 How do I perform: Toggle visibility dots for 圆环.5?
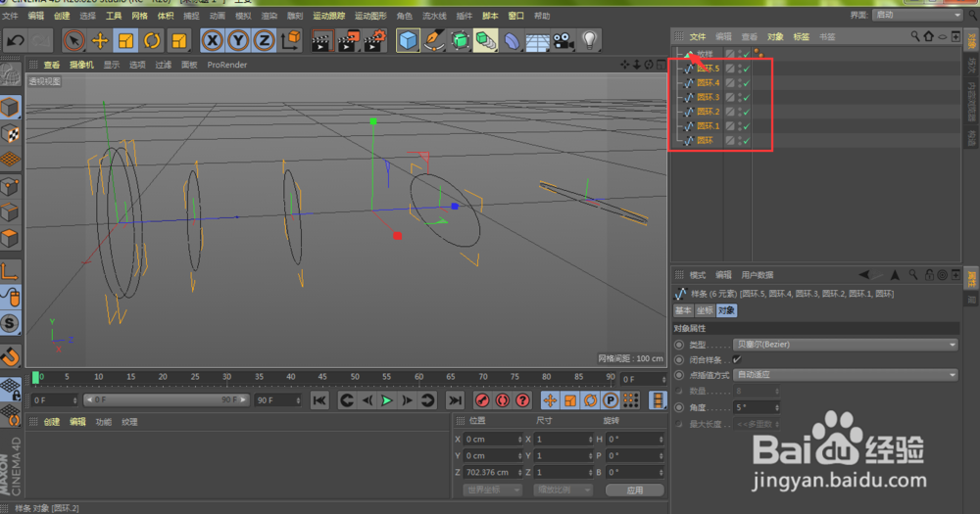coord(740,69)
